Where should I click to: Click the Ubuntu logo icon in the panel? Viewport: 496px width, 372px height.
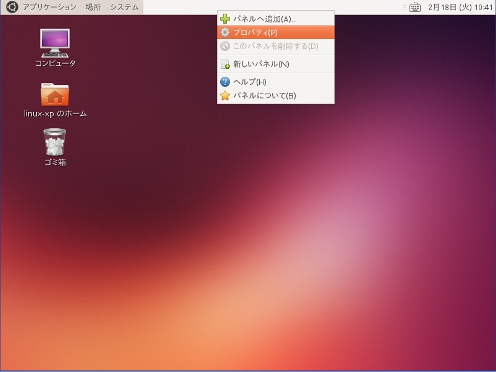point(12,7)
